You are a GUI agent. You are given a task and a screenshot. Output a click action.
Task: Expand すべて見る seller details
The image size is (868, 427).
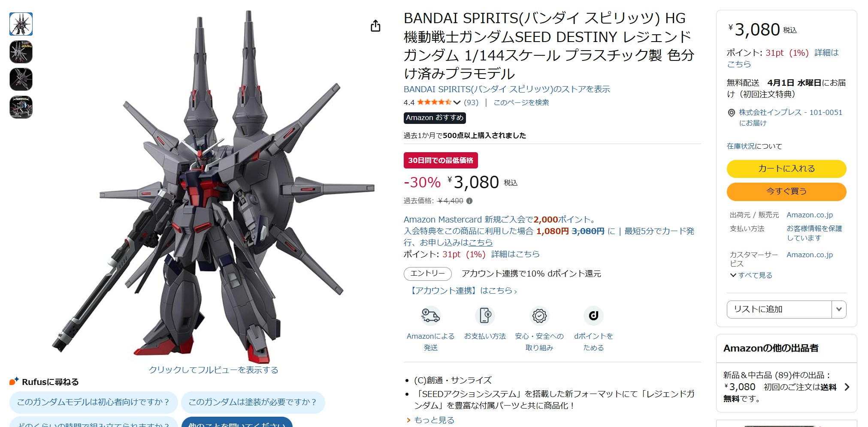751,275
